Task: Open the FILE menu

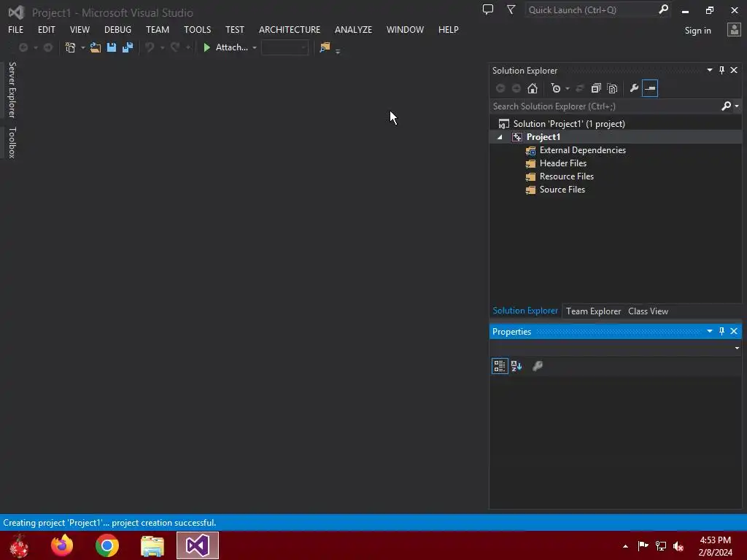Action: pyautogui.click(x=16, y=29)
